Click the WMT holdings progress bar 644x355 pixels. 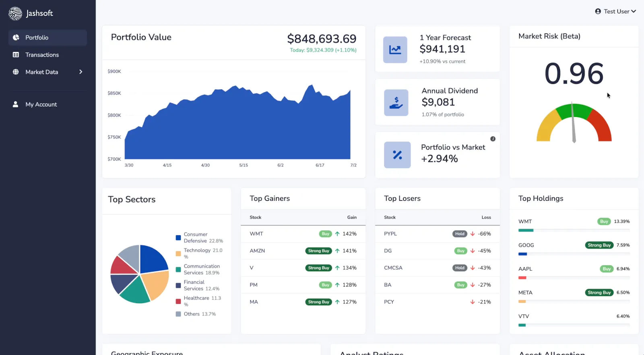tap(574, 230)
